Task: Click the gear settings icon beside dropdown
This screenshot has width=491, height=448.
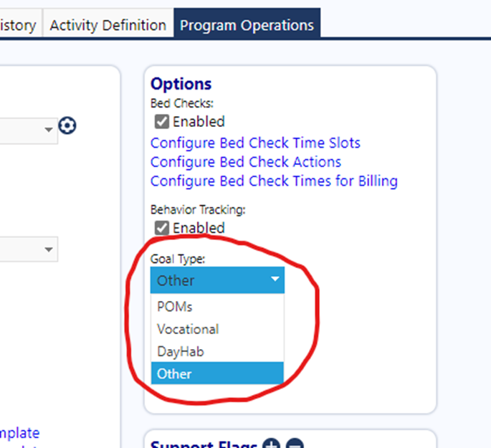Action: [x=67, y=125]
